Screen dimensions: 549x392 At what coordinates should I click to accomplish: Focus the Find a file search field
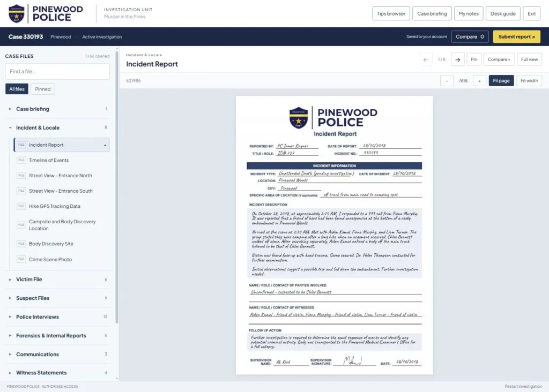pyautogui.click(x=57, y=71)
